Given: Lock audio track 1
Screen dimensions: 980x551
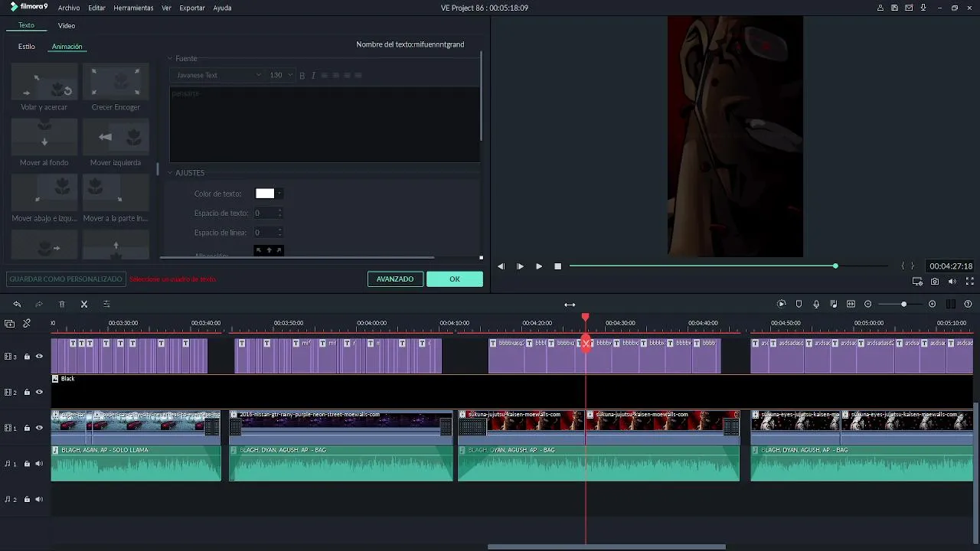Looking at the screenshot, I should (27, 464).
